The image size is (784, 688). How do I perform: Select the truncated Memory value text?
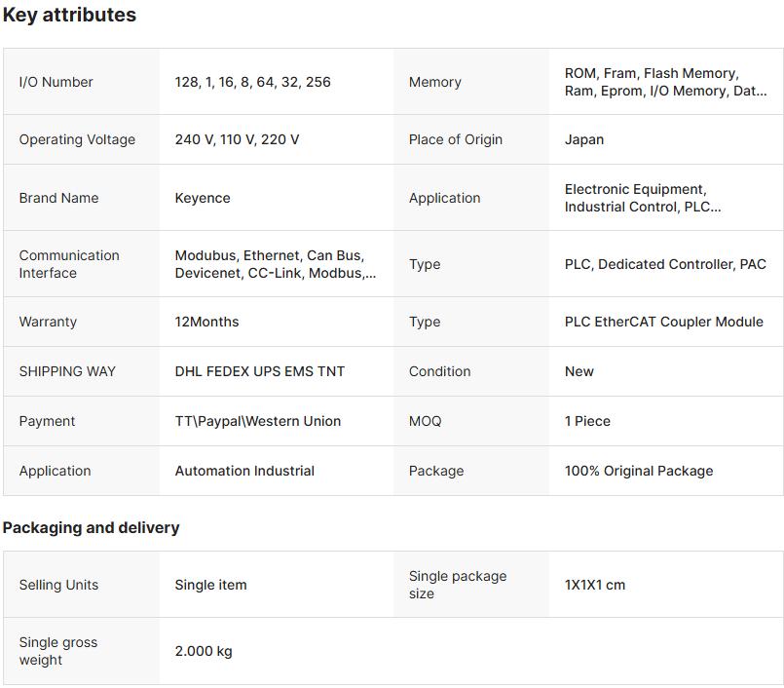pyautogui.click(x=665, y=82)
